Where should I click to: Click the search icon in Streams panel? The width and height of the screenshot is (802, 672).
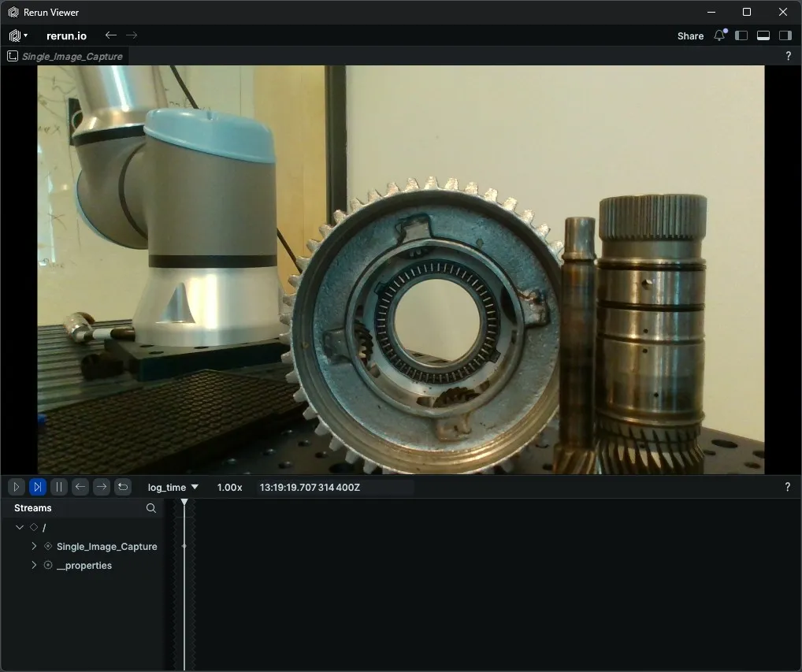150,508
